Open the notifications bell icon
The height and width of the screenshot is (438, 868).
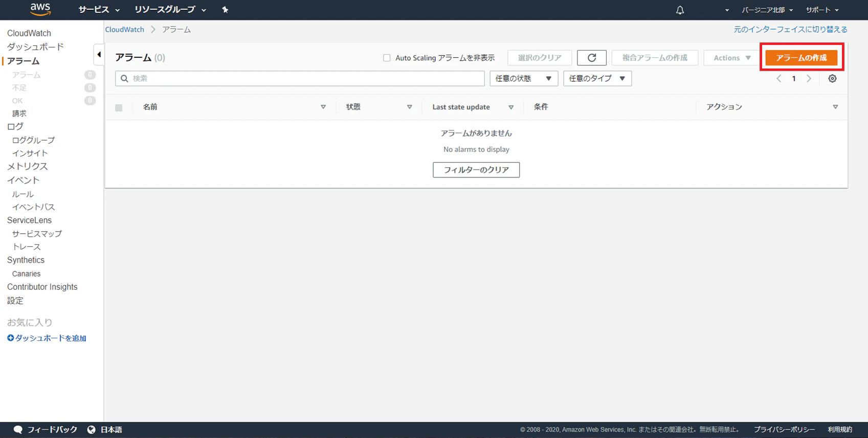coord(680,10)
